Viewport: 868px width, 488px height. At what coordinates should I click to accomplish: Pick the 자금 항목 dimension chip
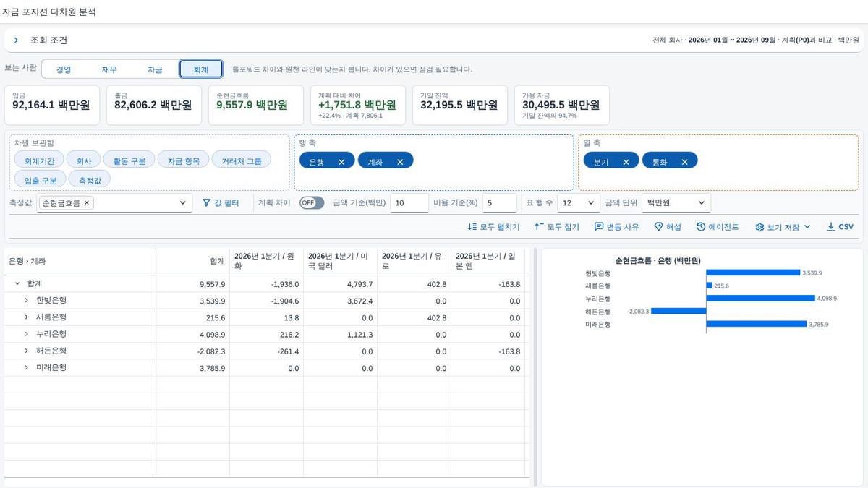[x=184, y=160]
